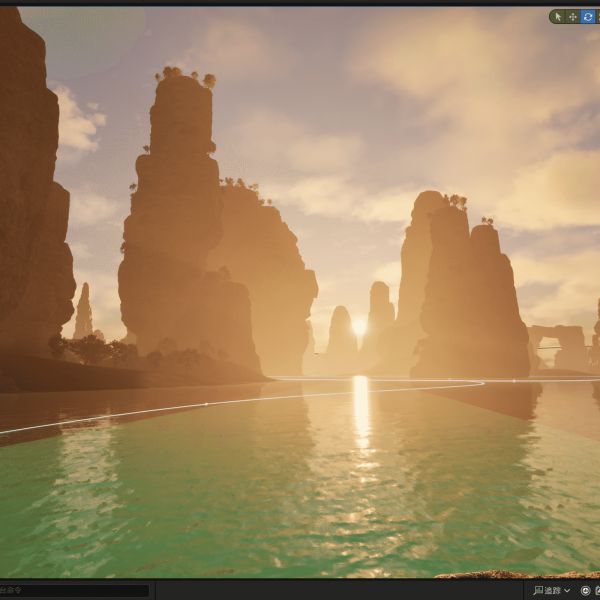The height and width of the screenshot is (600, 600).
Task: Select the spline point below the right rock pillar
Action: click(513, 381)
